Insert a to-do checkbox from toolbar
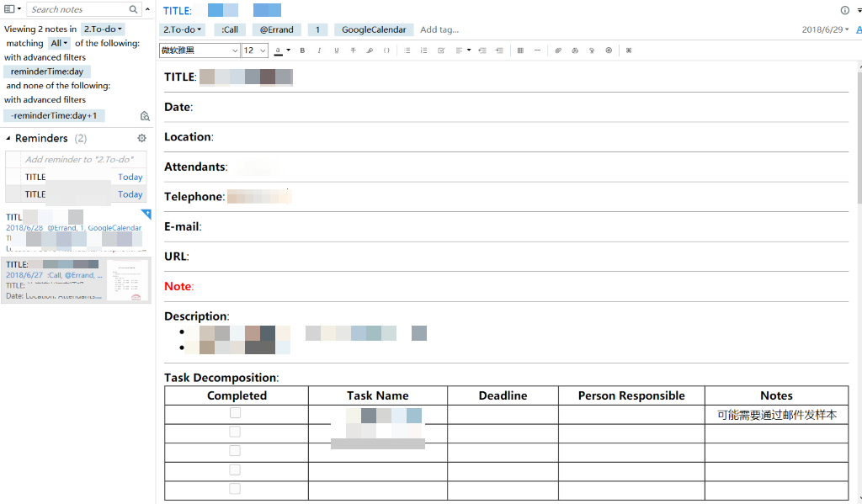This screenshot has height=504, width=862. tap(441, 50)
